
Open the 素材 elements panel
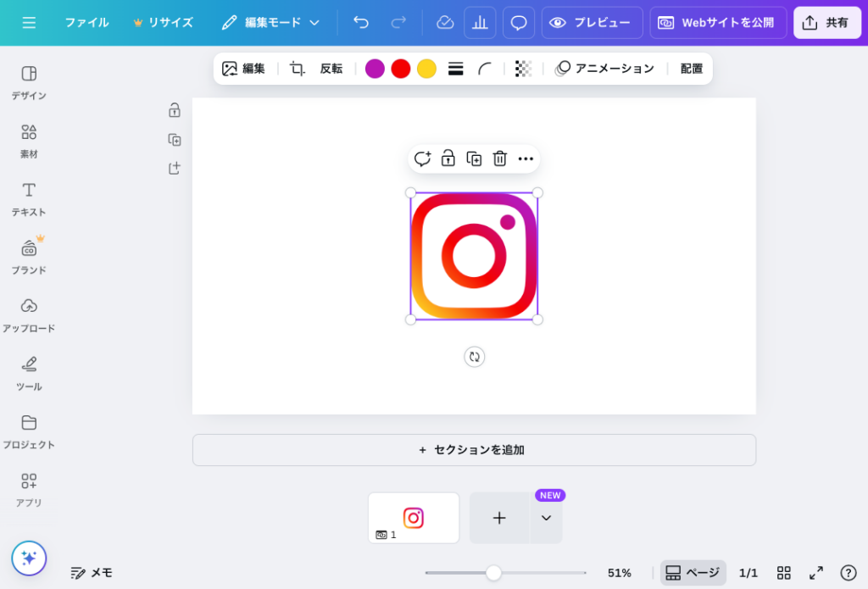(29, 142)
